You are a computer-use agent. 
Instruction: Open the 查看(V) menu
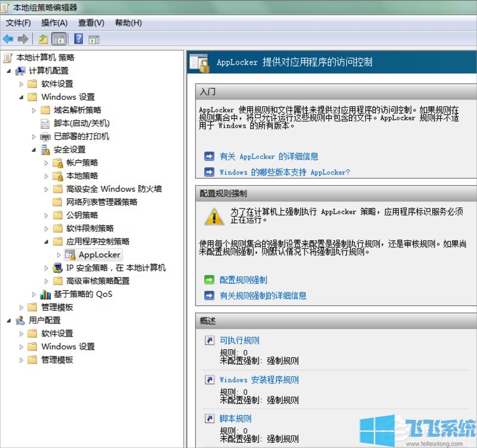point(91,23)
